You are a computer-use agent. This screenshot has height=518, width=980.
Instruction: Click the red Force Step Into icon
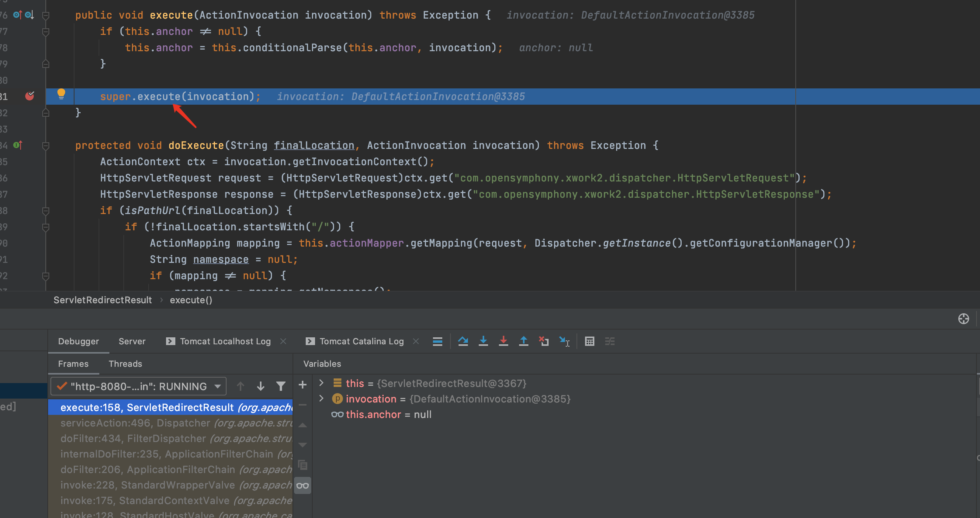point(503,341)
